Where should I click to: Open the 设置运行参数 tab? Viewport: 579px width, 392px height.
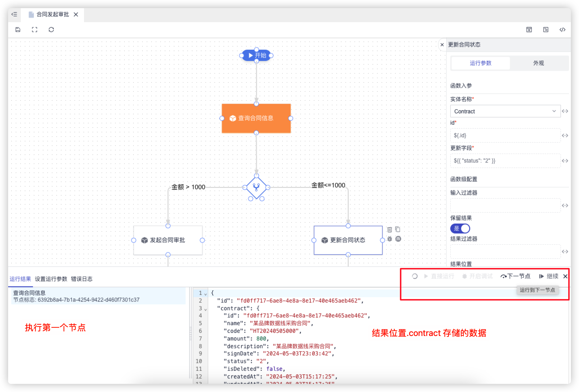pos(51,279)
